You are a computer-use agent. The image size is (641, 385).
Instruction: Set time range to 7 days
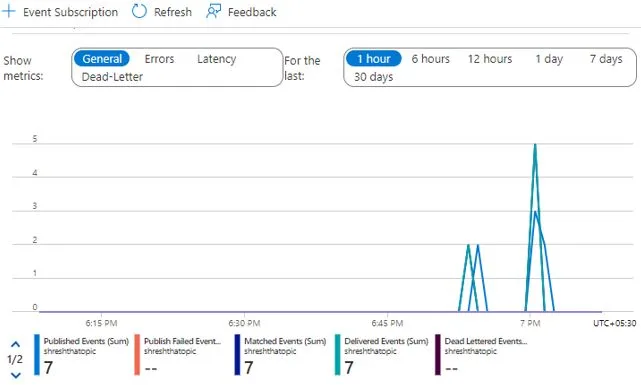[606, 59]
